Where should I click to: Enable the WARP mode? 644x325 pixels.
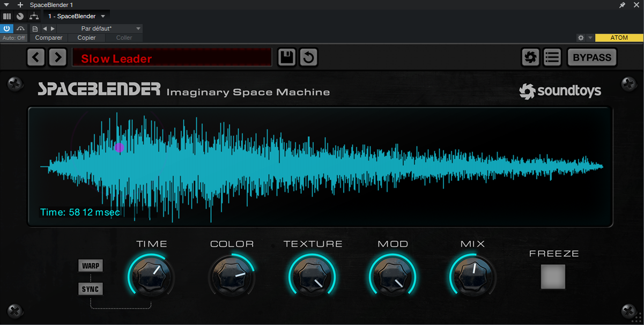(x=90, y=266)
